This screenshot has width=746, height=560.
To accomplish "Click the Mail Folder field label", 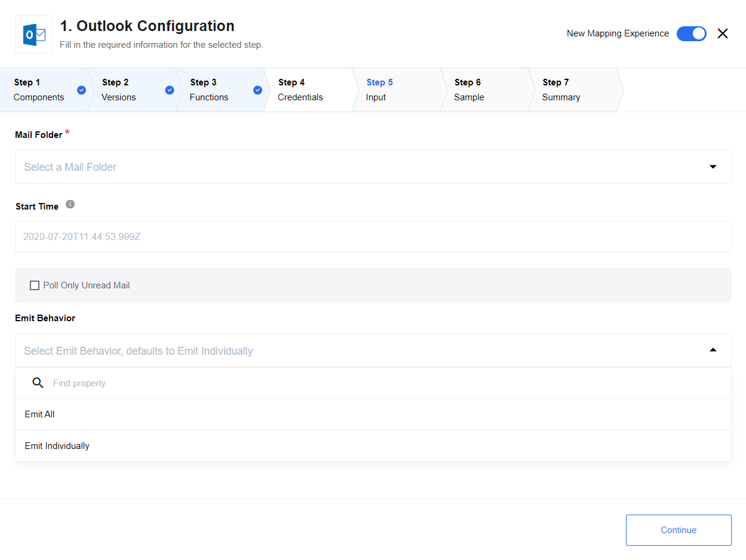I will tap(39, 135).
